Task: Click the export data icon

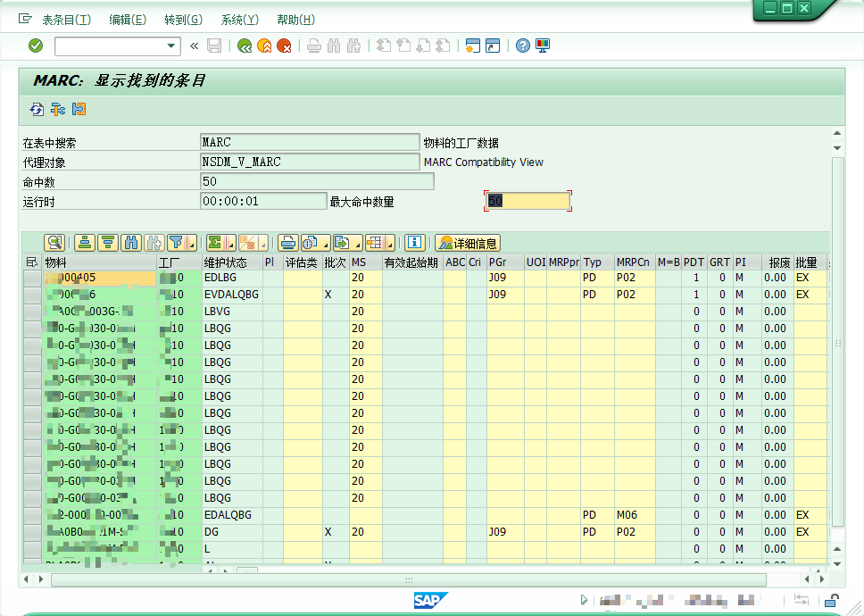Action: click(343, 243)
